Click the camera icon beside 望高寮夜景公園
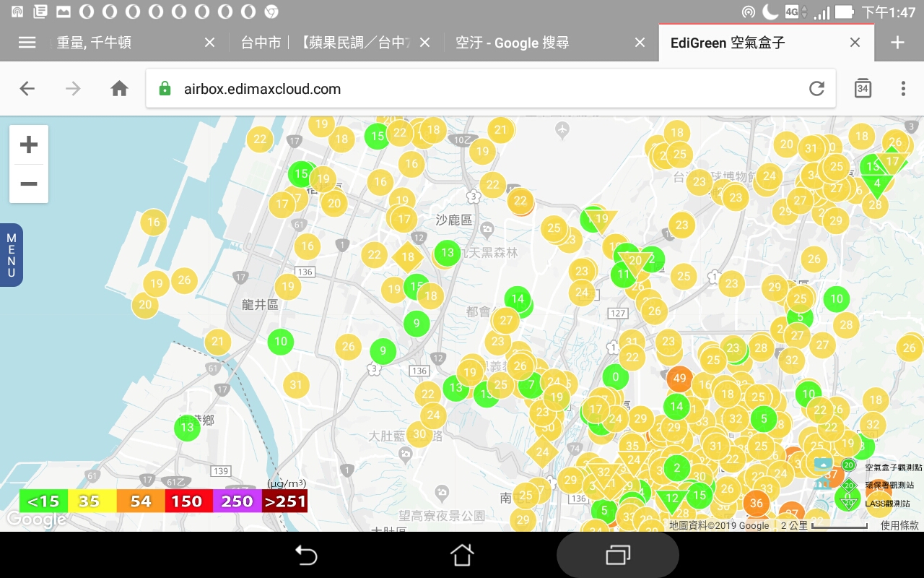This screenshot has height=578, width=924. 442,494
